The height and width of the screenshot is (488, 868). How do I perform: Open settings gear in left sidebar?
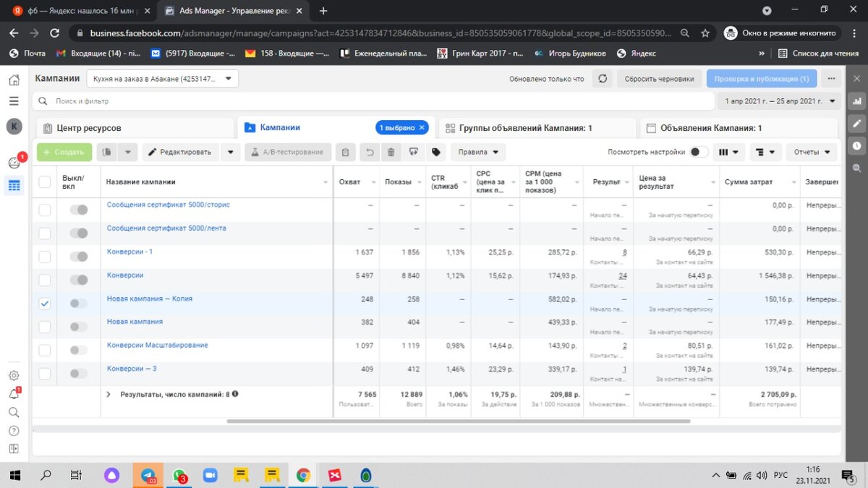(x=14, y=375)
